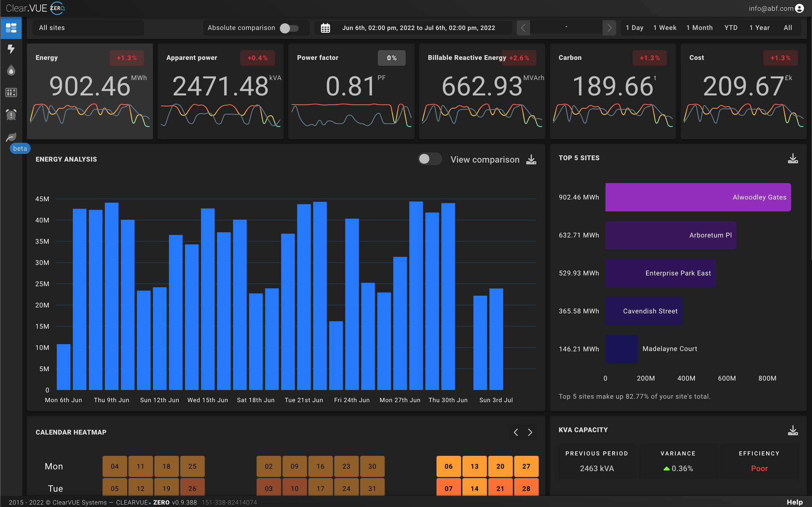The width and height of the screenshot is (812, 507).
Task: Turn on View comparison in Energy Analysis
Action: 430,159
